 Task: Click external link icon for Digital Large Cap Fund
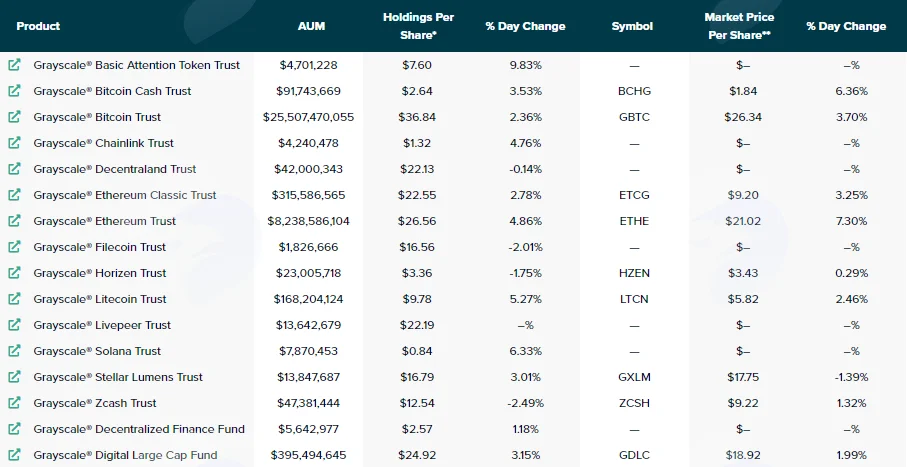point(14,455)
